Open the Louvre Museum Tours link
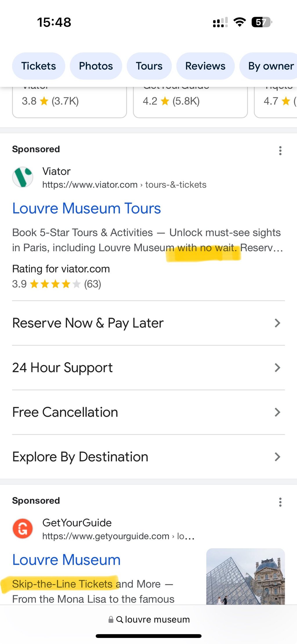Viewport: 297px width, 644px height. point(86,209)
